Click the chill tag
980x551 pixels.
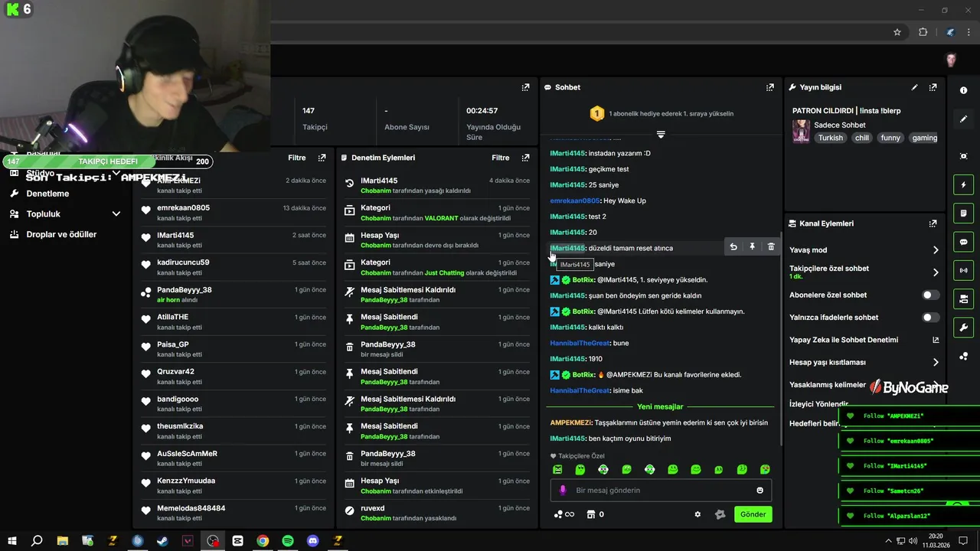(x=862, y=138)
